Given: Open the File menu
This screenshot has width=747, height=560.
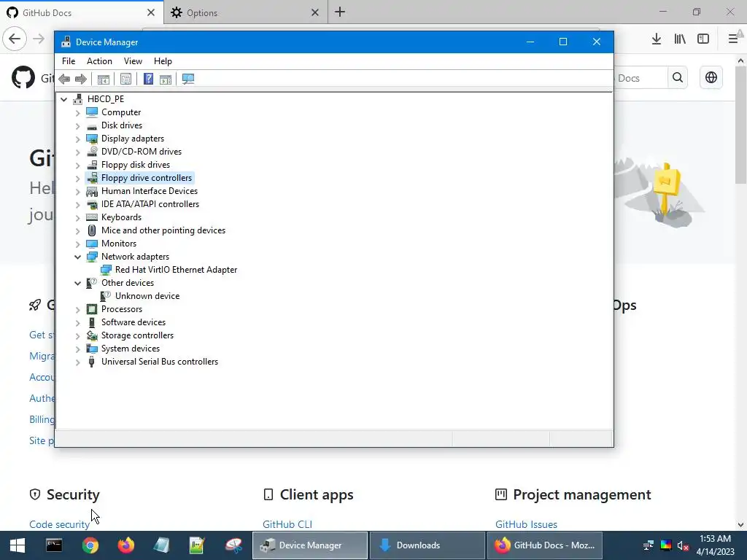Looking at the screenshot, I should click(x=69, y=61).
